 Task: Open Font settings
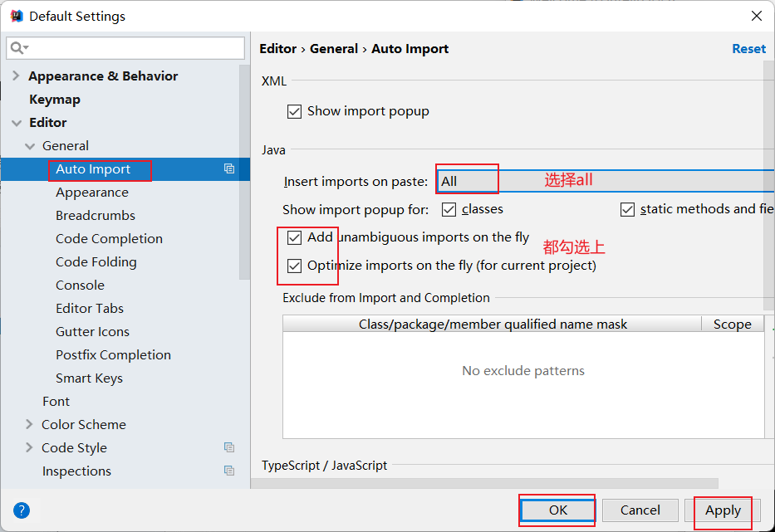click(56, 401)
